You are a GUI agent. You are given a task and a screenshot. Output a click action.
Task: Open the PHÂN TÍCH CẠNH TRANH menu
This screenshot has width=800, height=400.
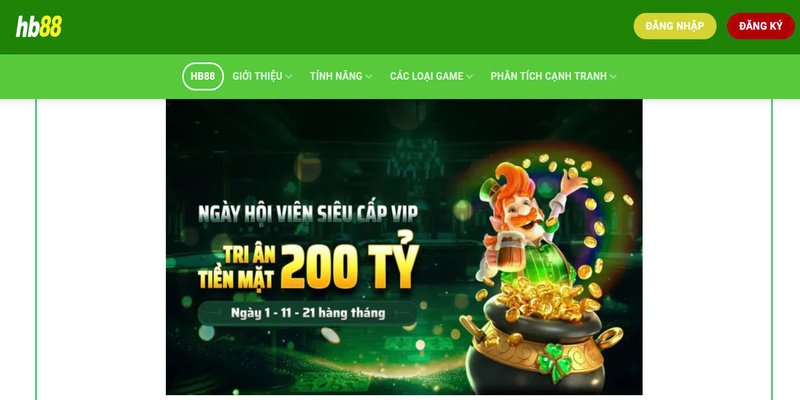pyautogui.click(x=548, y=76)
